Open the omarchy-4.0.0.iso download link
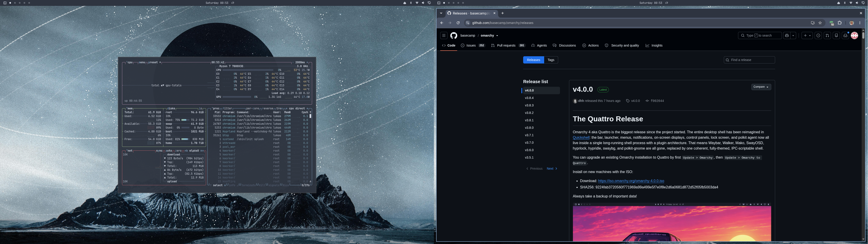Screen dimensions: 868x244 point(631,181)
